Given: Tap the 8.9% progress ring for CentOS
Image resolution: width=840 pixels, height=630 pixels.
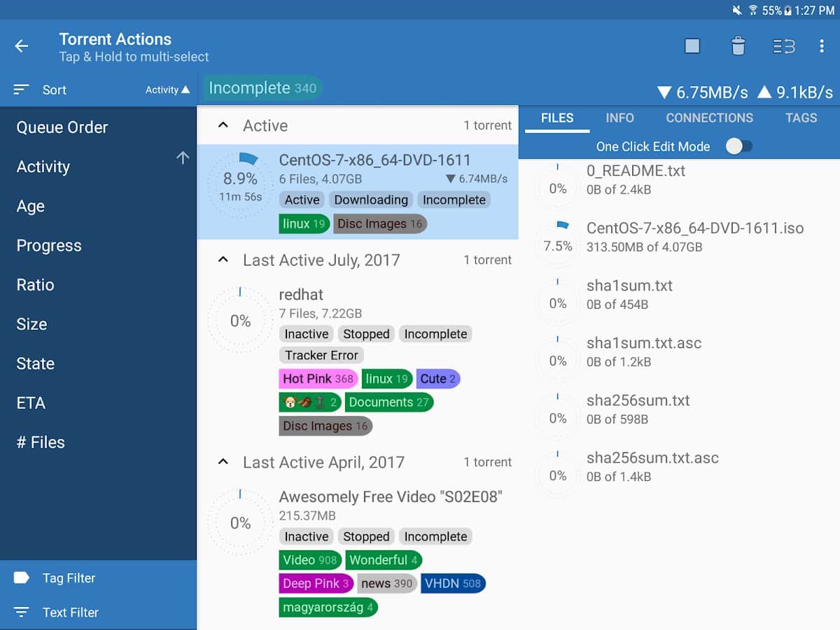Looking at the screenshot, I should [x=240, y=186].
